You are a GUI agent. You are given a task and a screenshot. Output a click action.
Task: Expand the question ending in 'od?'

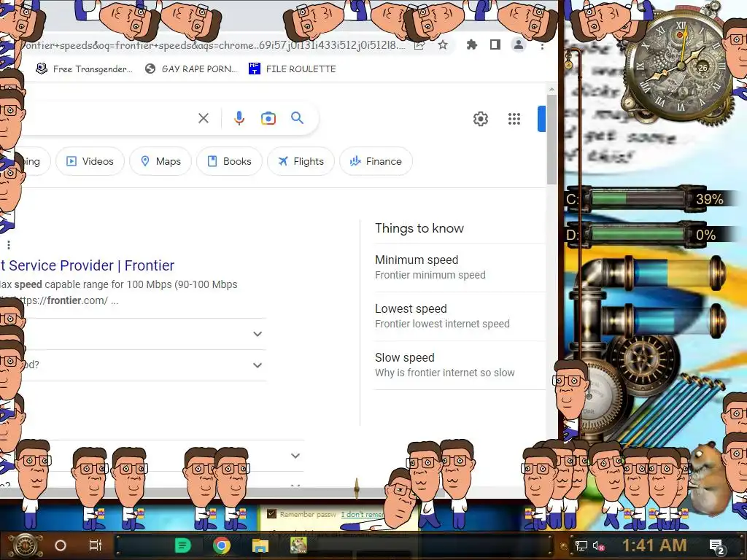pyautogui.click(x=258, y=365)
